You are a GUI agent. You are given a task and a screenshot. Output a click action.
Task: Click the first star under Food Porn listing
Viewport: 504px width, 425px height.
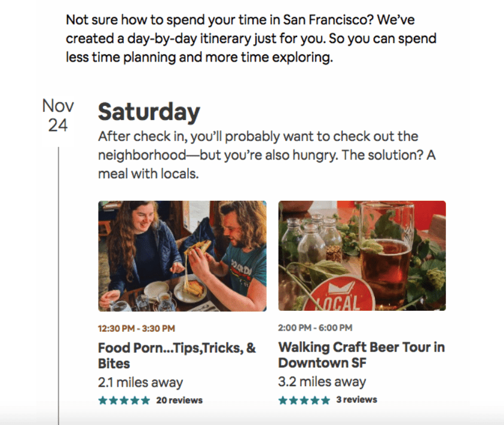click(103, 400)
